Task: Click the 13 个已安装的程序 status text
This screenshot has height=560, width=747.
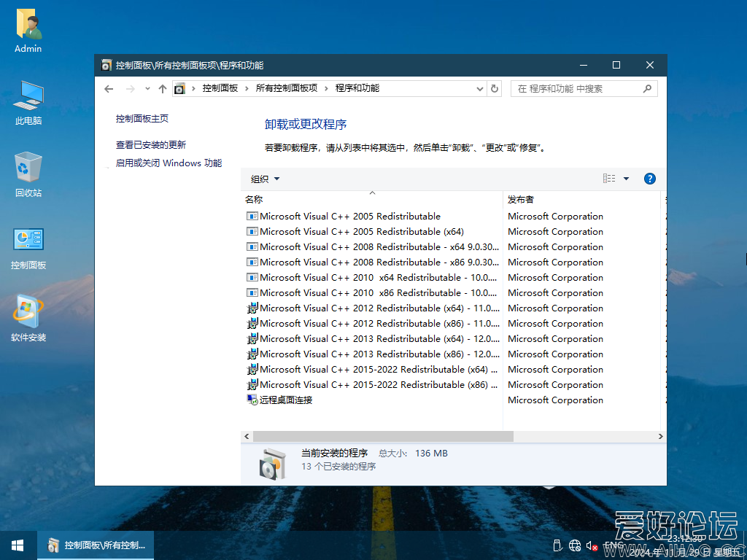Action: pyautogui.click(x=338, y=467)
